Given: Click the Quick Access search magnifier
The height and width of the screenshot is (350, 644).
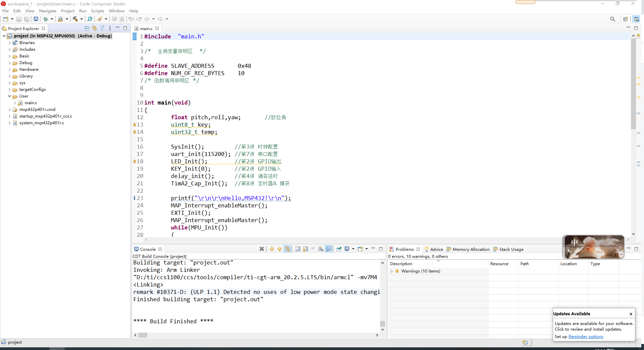Looking at the screenshot, I should 613,19.
